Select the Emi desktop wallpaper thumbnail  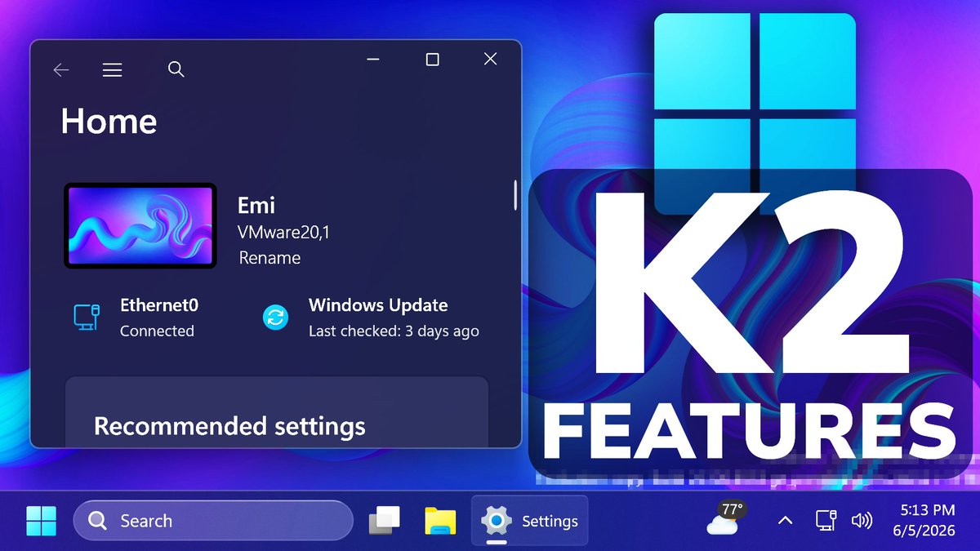pos(140,225)
